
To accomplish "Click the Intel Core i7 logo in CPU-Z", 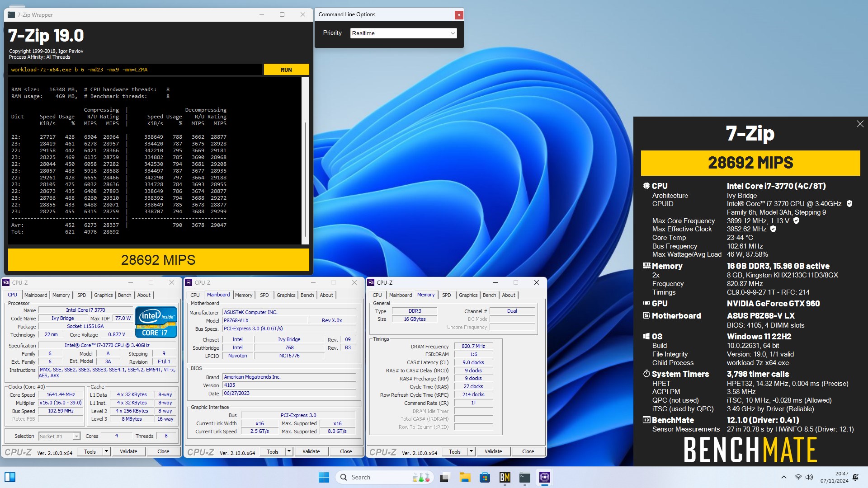I will (x=156, y=322).
